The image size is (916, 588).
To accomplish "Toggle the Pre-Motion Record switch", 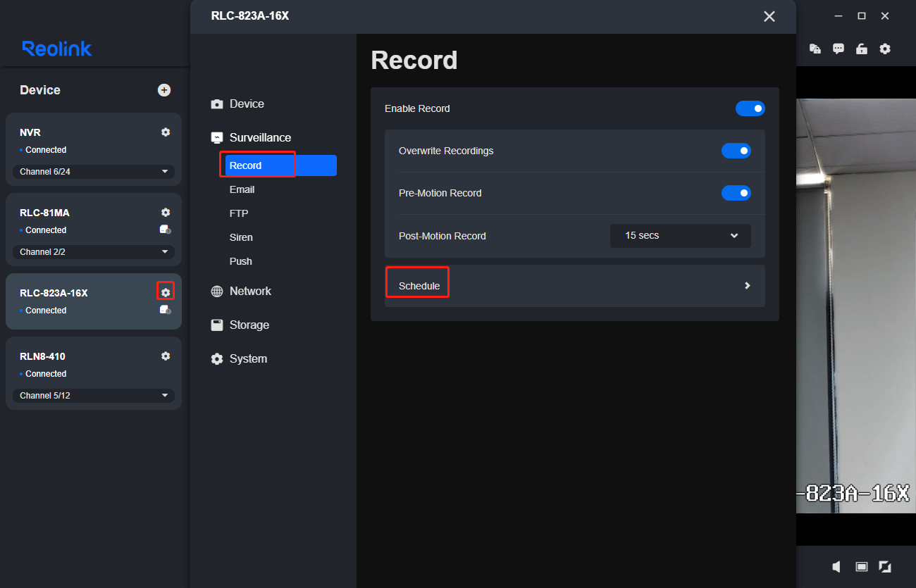I will pyautogui.click(x=736, y=193).
